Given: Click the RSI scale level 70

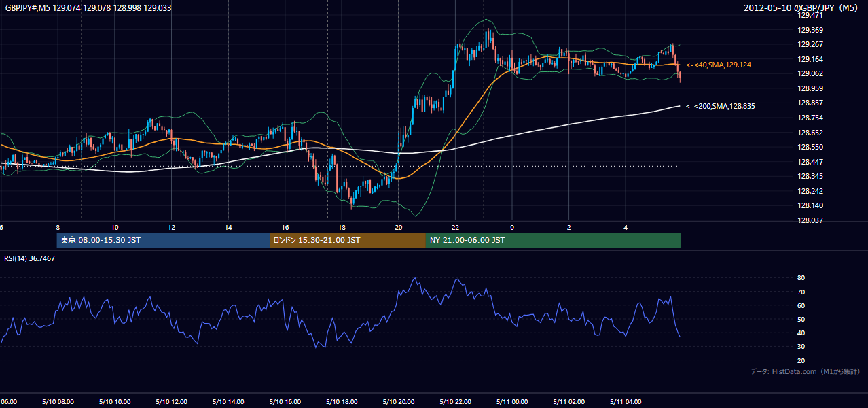Looking at the screenshot, I should pyautogui.click(x=801, y=292).
